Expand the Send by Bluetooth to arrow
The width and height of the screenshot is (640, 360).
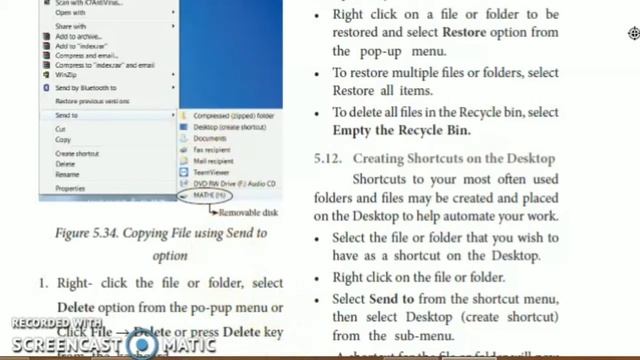(173, 88)
